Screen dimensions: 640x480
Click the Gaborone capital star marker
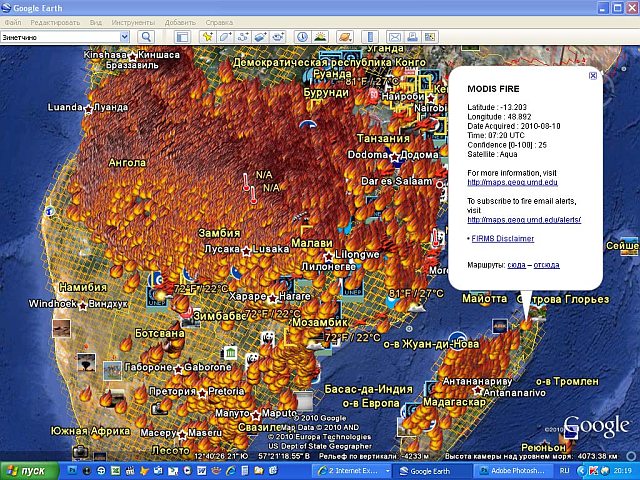click(178, 369)
